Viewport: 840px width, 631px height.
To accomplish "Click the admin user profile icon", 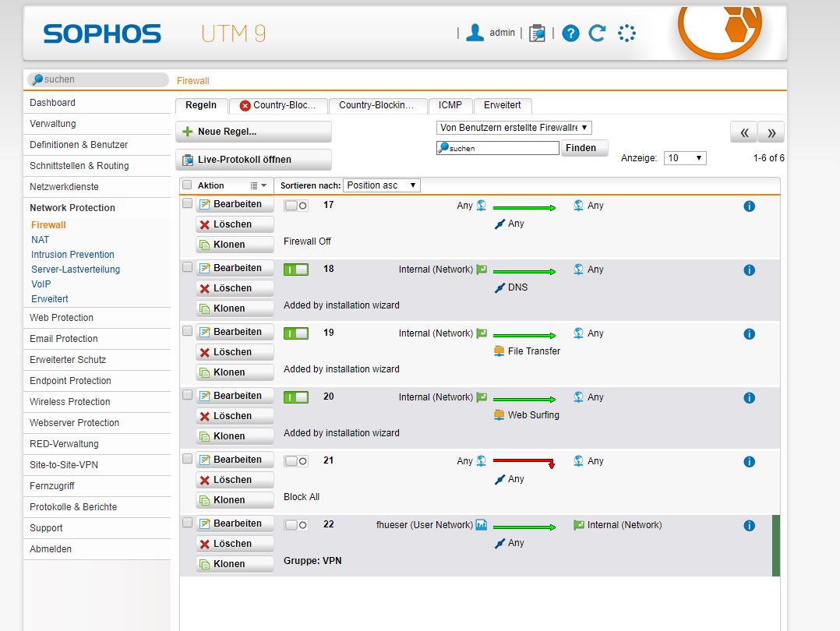I will tap(476, 33).
